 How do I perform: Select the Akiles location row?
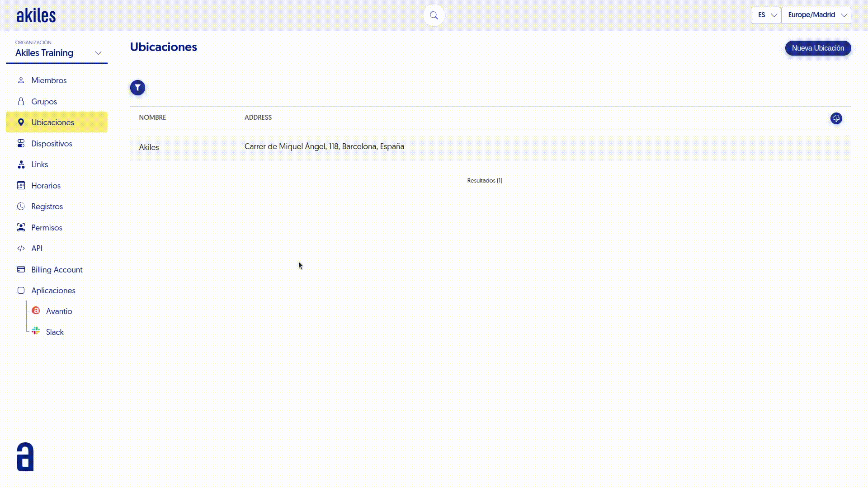(324, 147)
